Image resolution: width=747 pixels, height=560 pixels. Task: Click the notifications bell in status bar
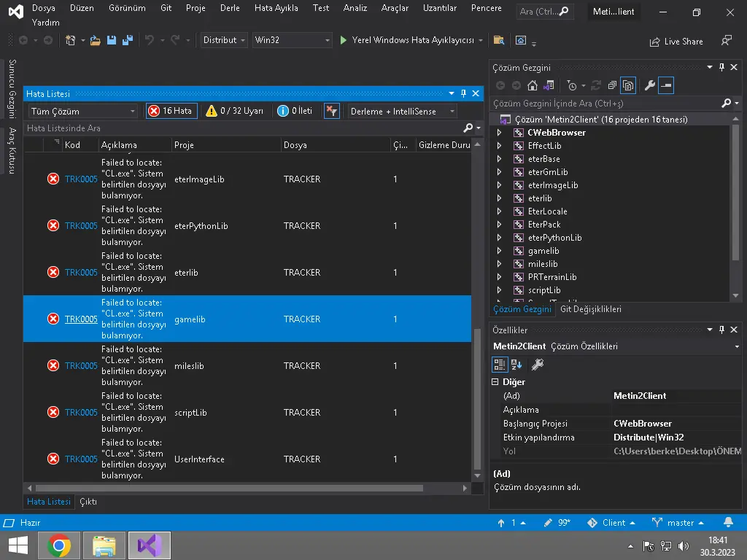coord(729,522)
